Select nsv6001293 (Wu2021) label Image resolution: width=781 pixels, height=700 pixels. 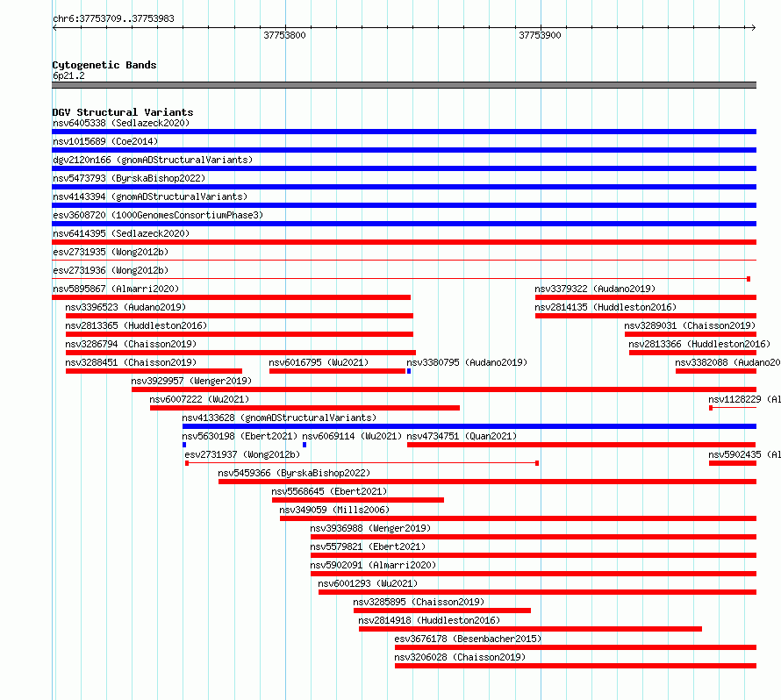368,583
